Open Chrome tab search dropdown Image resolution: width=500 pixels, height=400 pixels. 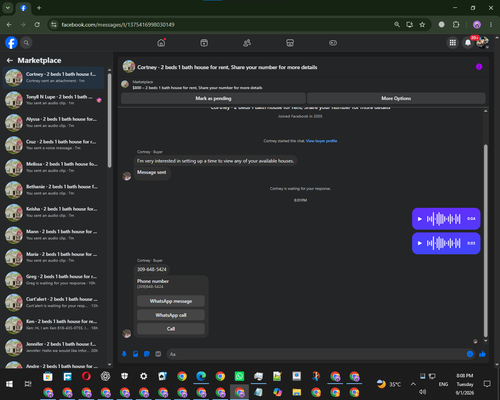8,8
